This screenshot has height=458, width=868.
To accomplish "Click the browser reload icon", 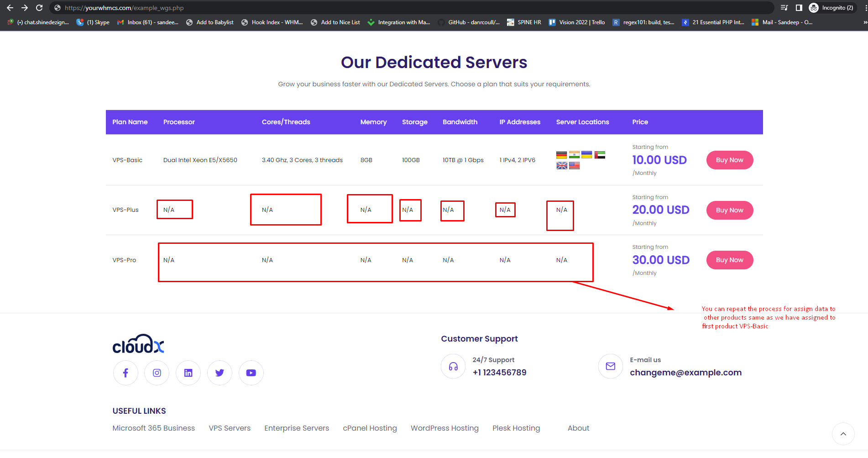I will point(39,8).
